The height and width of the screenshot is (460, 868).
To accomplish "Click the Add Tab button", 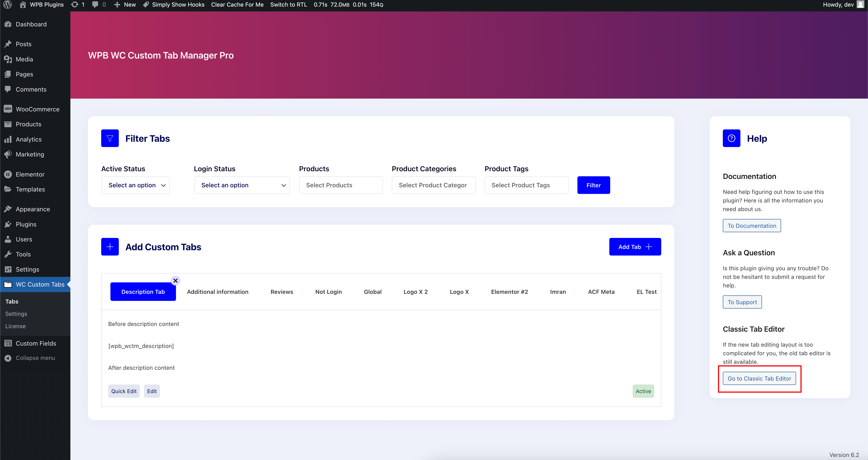I will (635, 247).
